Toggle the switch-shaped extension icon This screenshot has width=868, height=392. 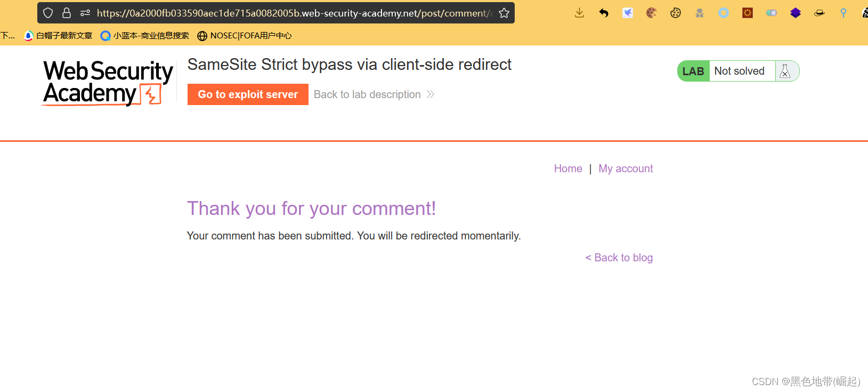[x=772, y=13]
